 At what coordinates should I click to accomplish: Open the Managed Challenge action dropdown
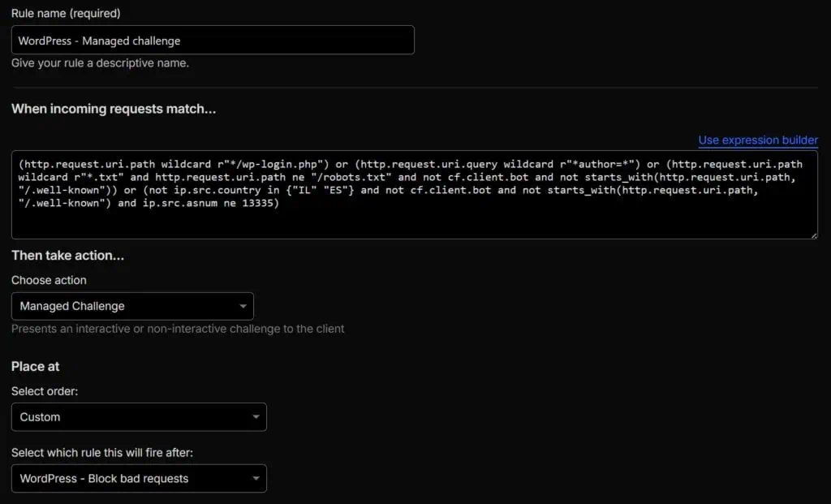tap(132, 306)
